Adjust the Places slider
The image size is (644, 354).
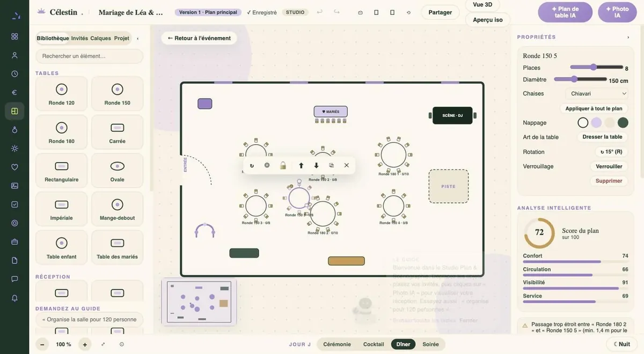(x=596, y=67)
